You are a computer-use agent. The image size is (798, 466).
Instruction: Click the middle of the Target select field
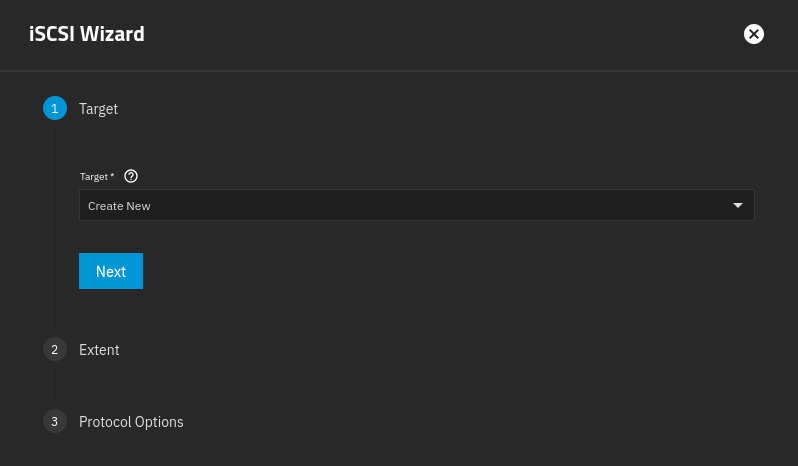[x=416, y=205]
